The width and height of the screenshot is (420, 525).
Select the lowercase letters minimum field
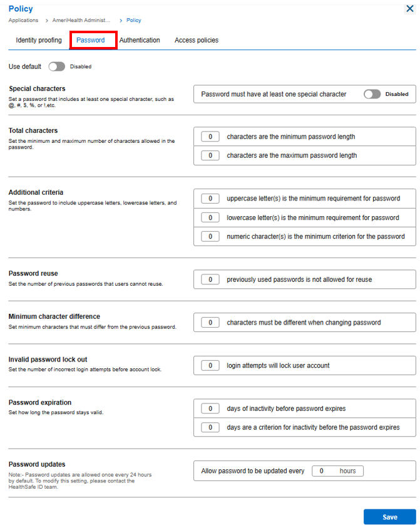point(210,217)
